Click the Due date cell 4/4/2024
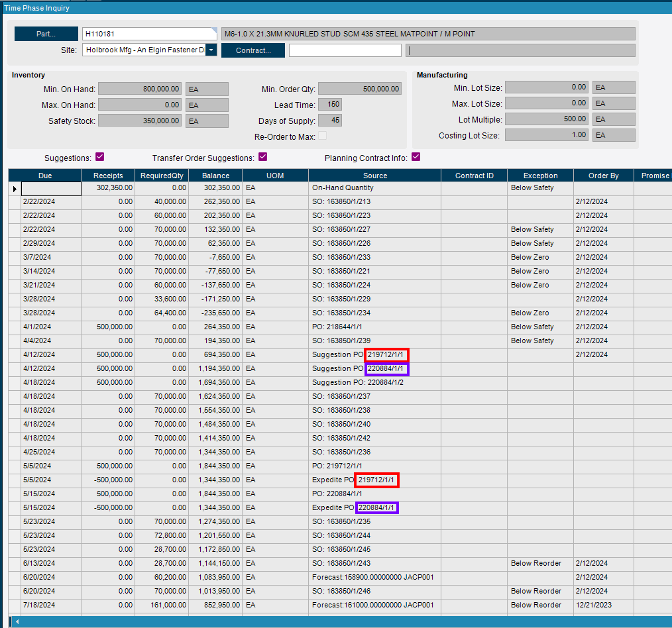Screen dimensions: 672x628 [x=51, y=340]
